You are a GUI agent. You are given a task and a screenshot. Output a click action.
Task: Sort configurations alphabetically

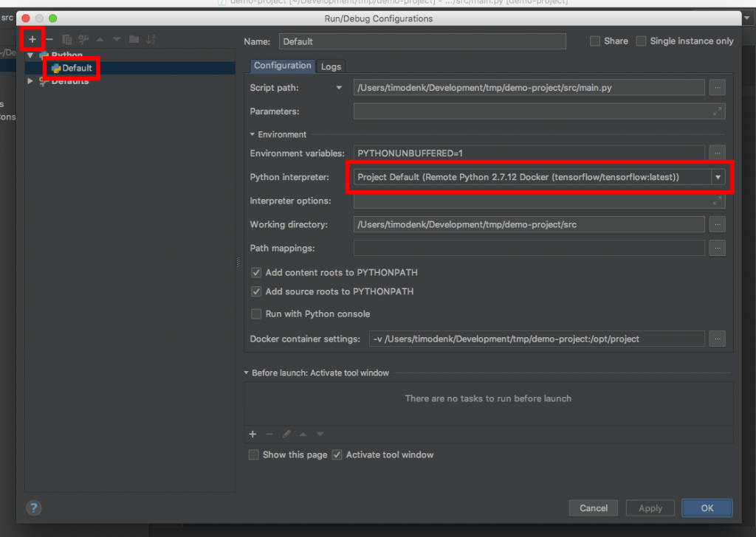151,39
